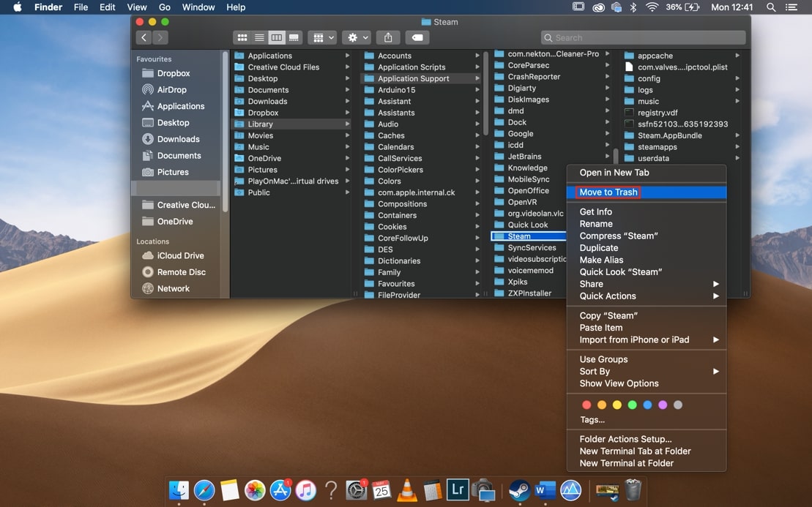The width and height of the screenshot is (812, 507).
Task: Open System Preferences from the Dock
Action: tap(356, 490)
